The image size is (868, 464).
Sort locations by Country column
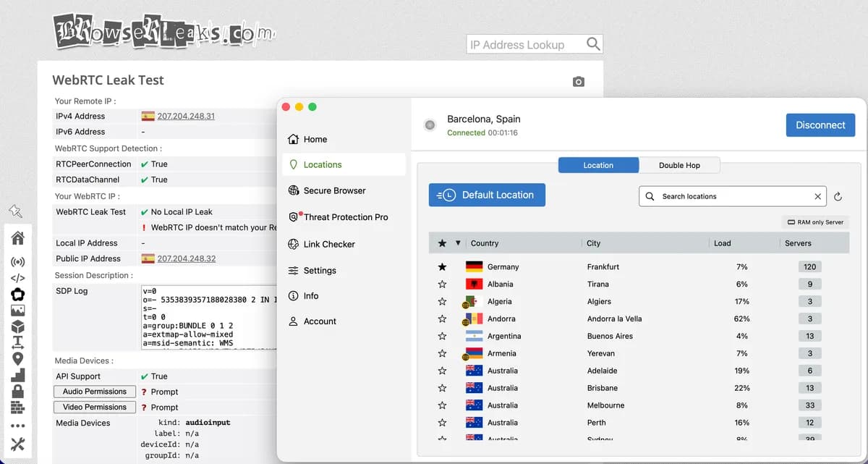tap(485, 243)
